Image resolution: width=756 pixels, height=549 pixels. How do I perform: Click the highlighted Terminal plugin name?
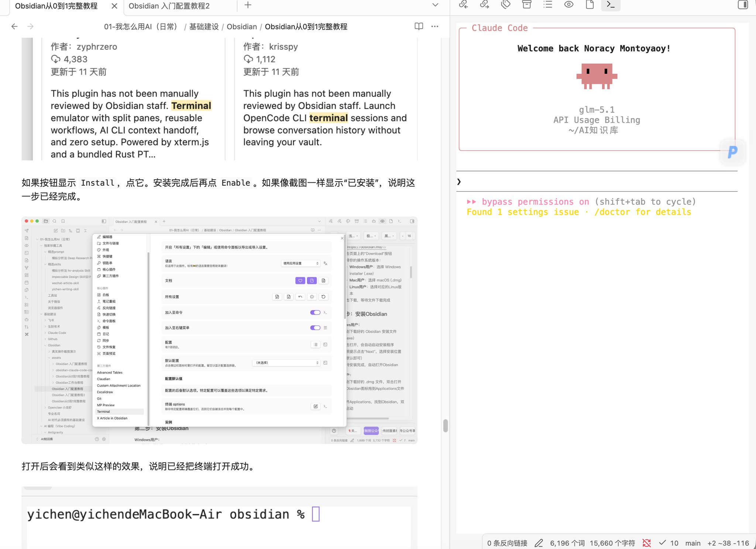pos(191,106)
